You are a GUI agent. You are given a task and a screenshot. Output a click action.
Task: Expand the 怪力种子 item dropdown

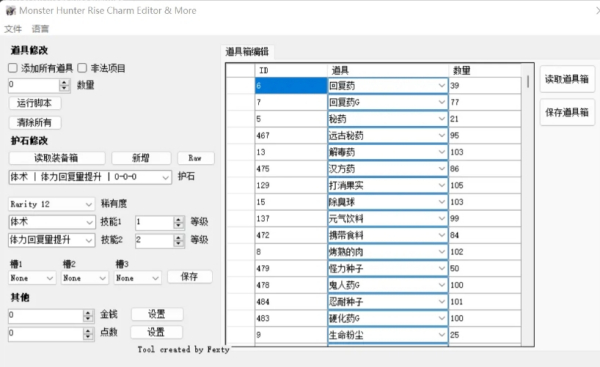point(441,269)
